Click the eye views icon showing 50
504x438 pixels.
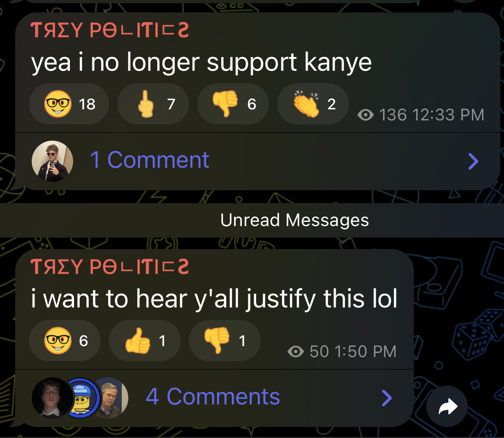(296, 351)
